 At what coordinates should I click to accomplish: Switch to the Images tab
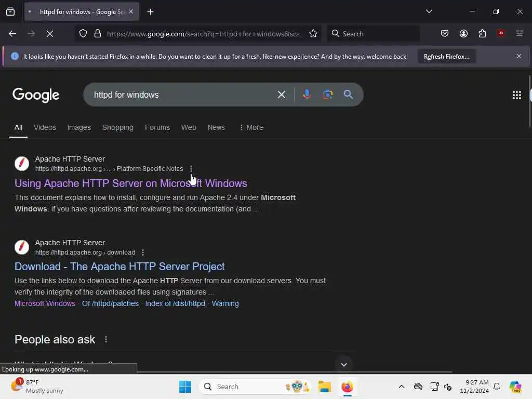click(79, 128)
